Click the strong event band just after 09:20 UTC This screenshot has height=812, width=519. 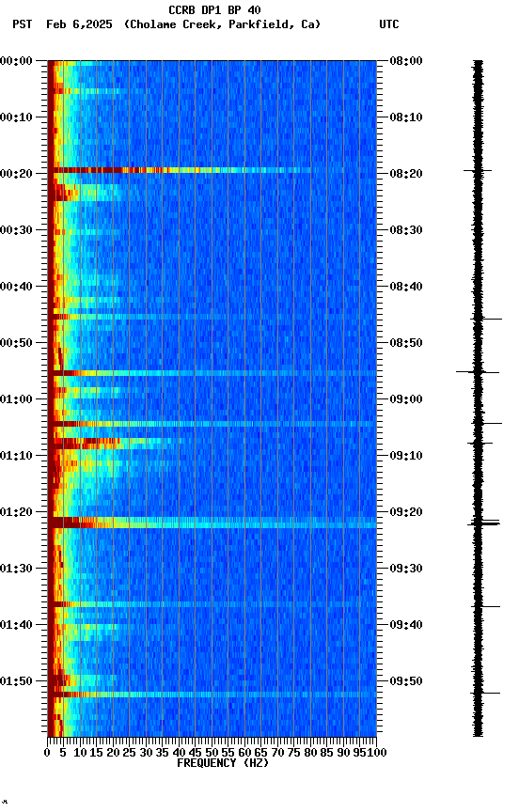(212, 523)
